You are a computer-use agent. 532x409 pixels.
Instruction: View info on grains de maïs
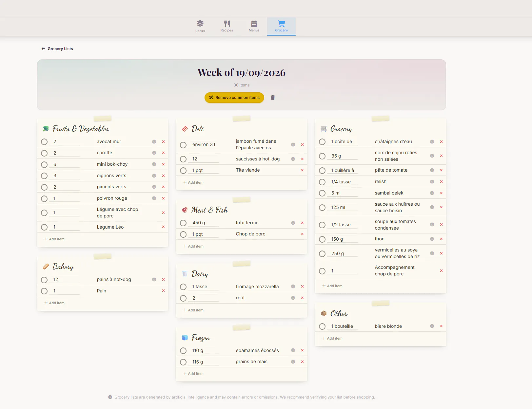click(293, 362)
